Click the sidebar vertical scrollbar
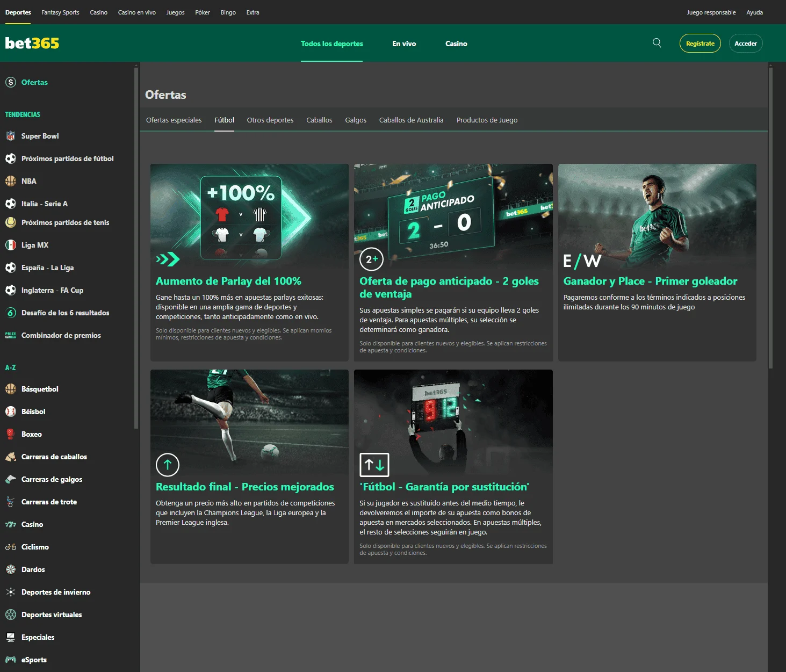This screenshot has width=786, height=672. (136, 247)
